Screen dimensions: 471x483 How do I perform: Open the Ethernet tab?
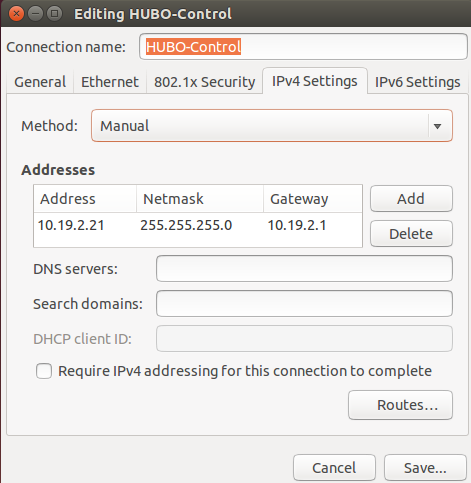(110, 82)
